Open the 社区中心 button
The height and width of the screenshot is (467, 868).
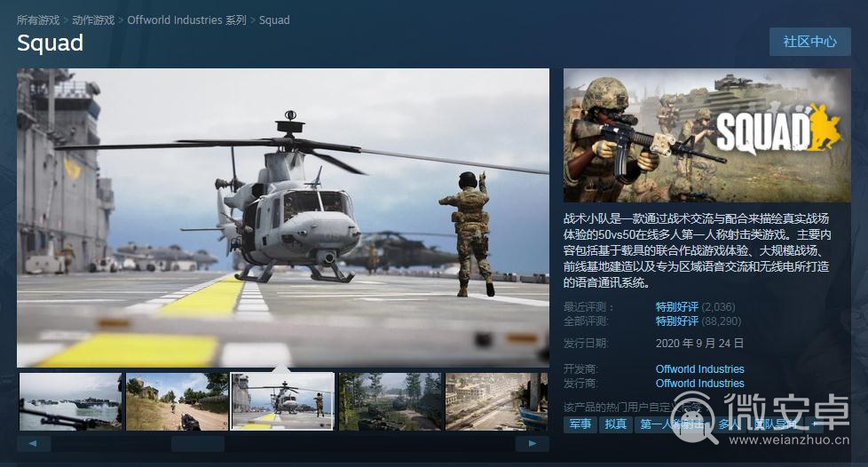coord(810,42)
